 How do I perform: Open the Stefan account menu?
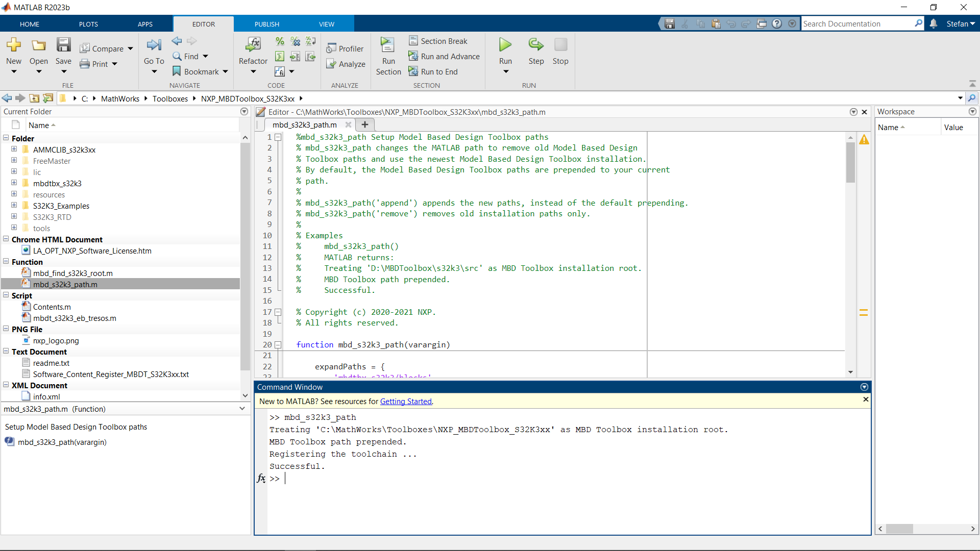(x=960, y=23)
